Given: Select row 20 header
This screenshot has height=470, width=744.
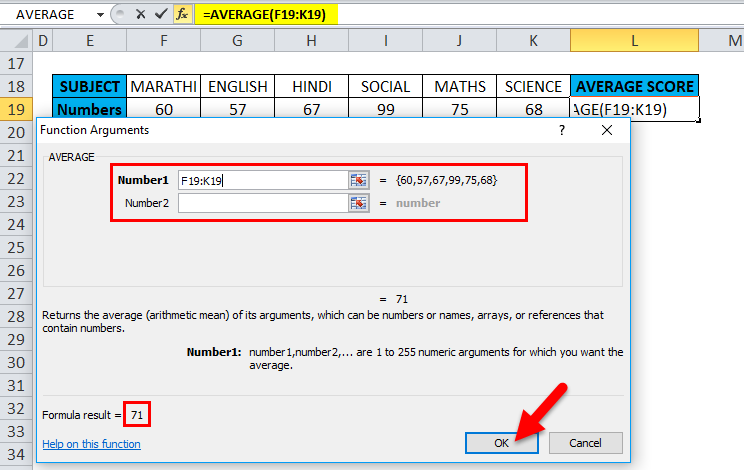Looking at the screenshot, I should [16, 132].
